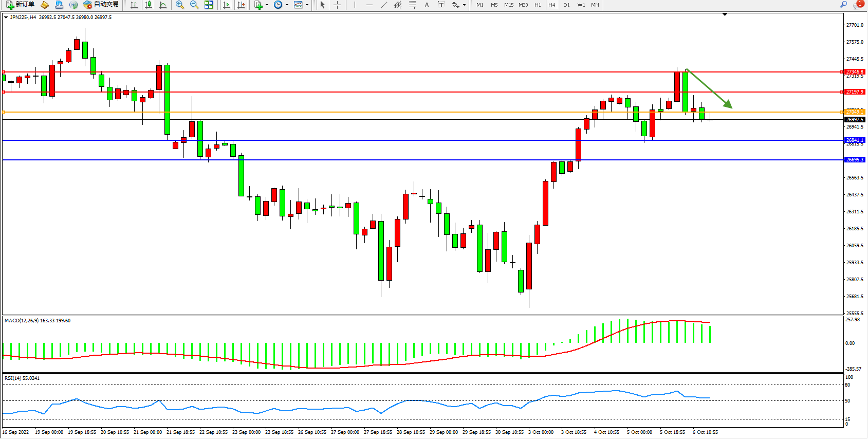Switch chart to line chart display

[163, 5]
